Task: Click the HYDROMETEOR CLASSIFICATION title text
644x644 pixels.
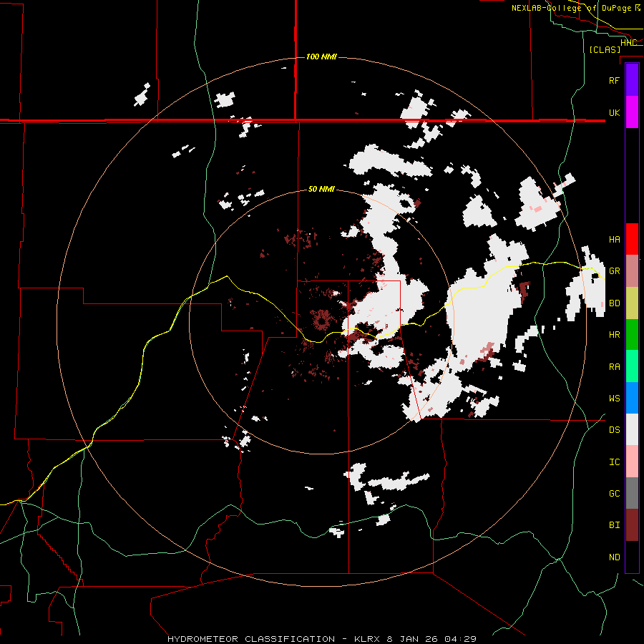Action: click(251, 639)
